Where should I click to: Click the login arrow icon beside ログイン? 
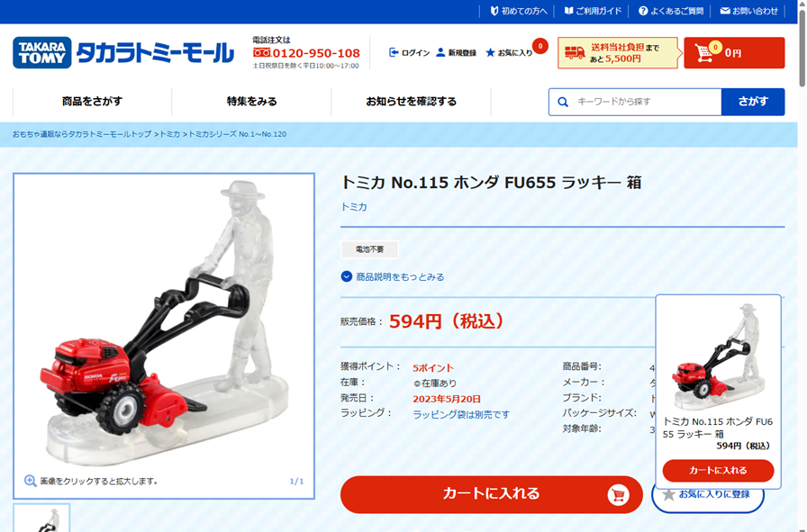[x=394, y=52]
